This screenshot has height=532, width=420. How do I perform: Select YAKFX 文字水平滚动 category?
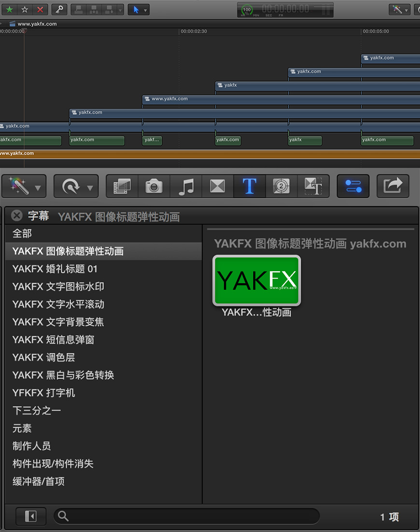pyautogui.click(x=103, y=304)
